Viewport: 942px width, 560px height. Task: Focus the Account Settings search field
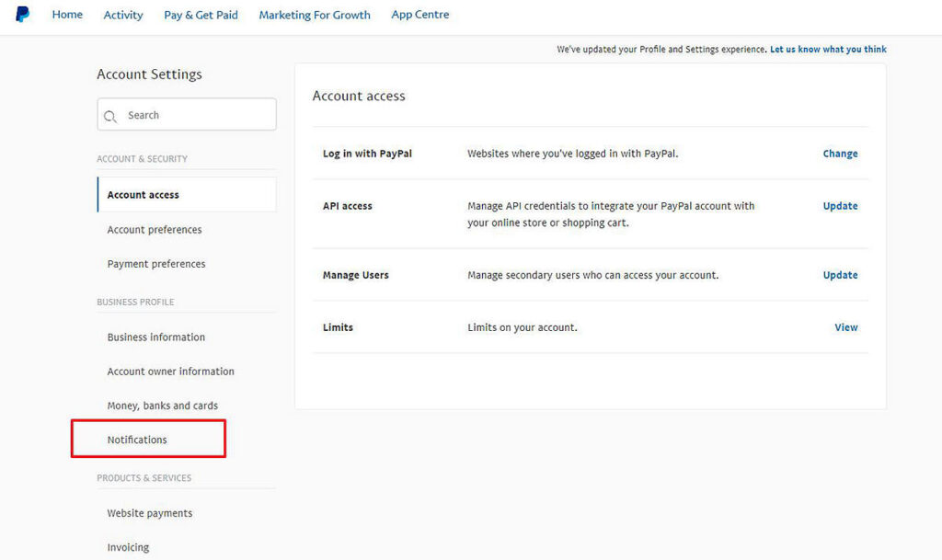pos(187,115)
